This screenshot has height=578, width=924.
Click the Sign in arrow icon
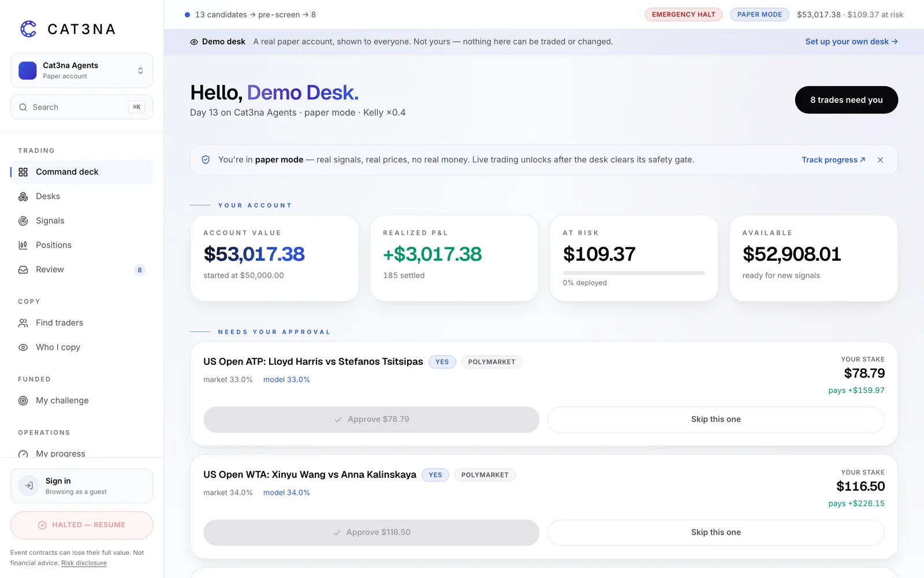[x=29, y=486]
